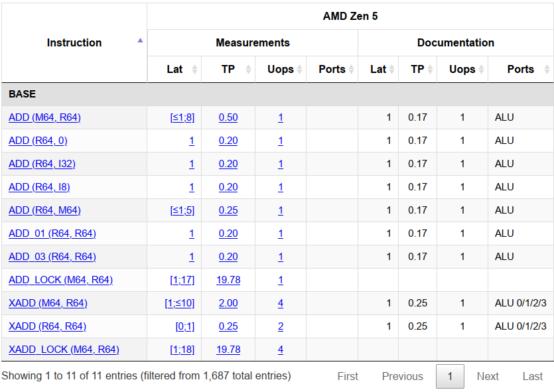Click the Measurements group header
This screenshot has height=392, width=554.
click(253, 42)
